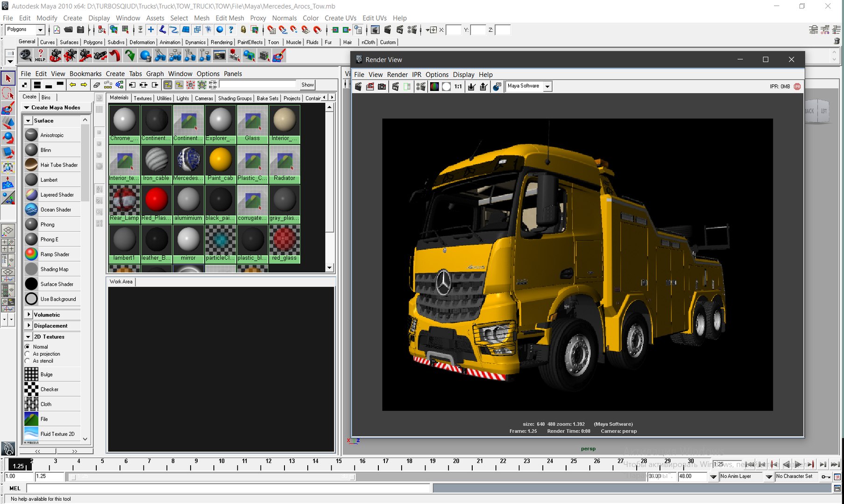
Task: Activate the Select tool arrow in the toolbox
Action: (x=8, y=78)
